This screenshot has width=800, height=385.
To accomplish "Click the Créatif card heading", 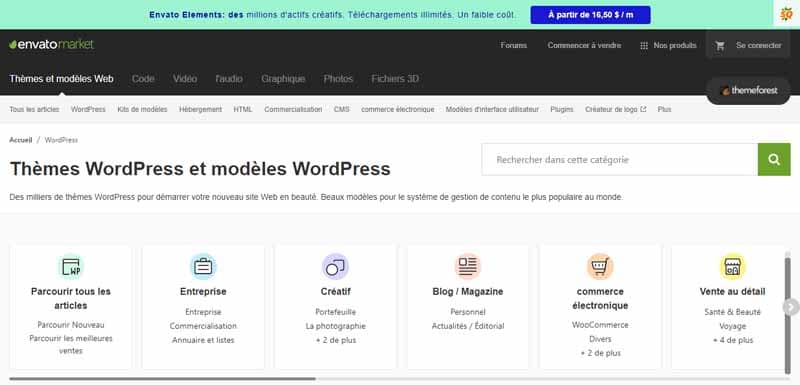I will point(335,292).
